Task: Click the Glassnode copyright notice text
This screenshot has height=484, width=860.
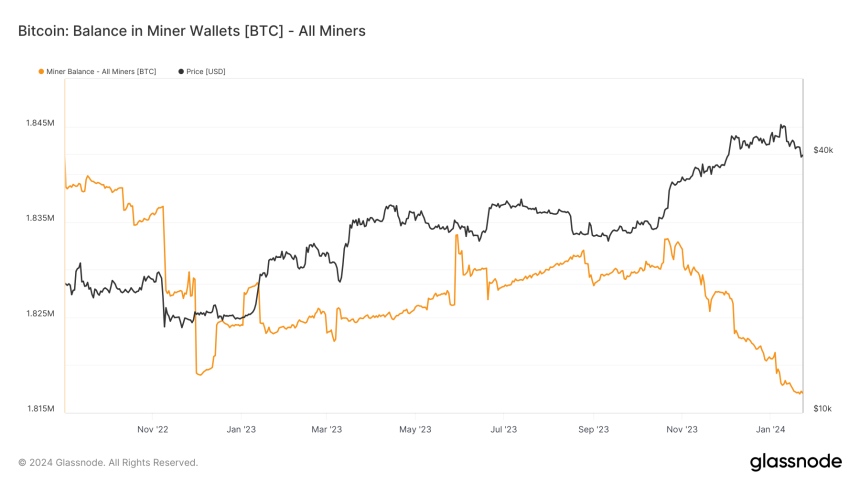Action: point(108,463)
